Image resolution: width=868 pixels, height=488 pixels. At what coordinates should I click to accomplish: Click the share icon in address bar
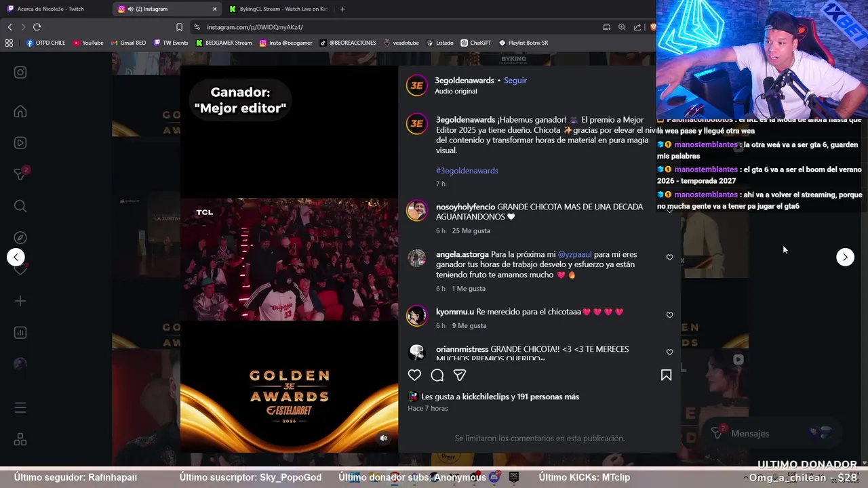point(637,27)
